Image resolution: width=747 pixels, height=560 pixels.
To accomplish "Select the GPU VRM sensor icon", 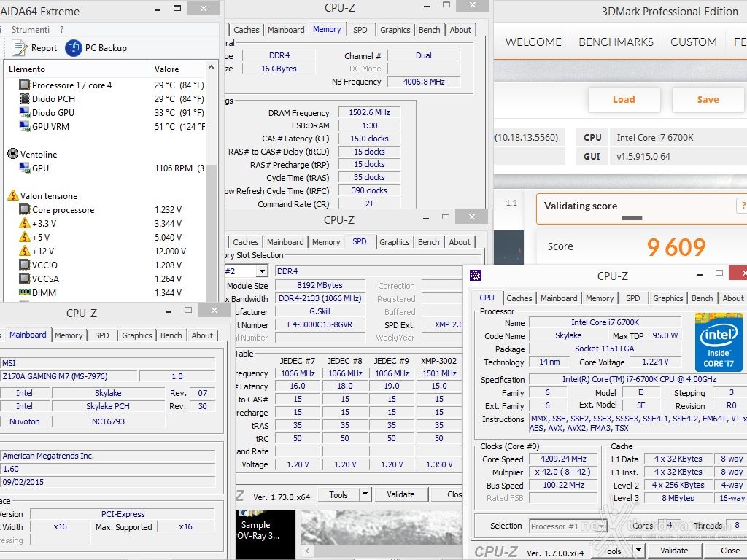I will [x=24, y=126].
